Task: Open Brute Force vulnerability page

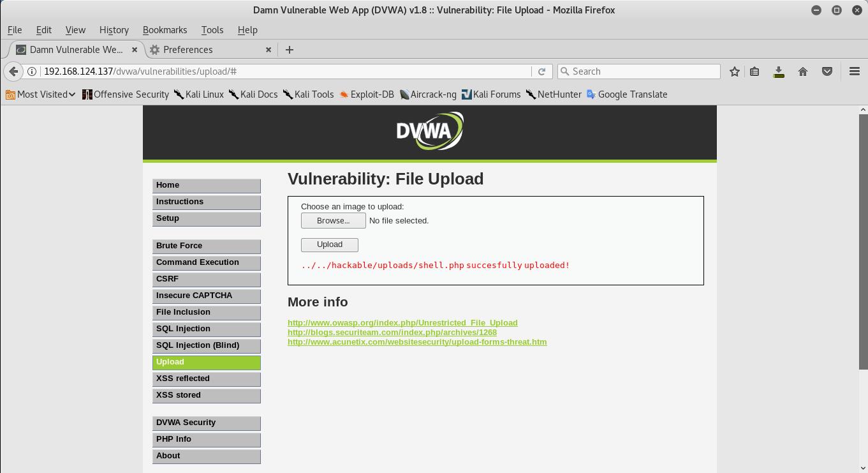Action: [x=207, y=246]
